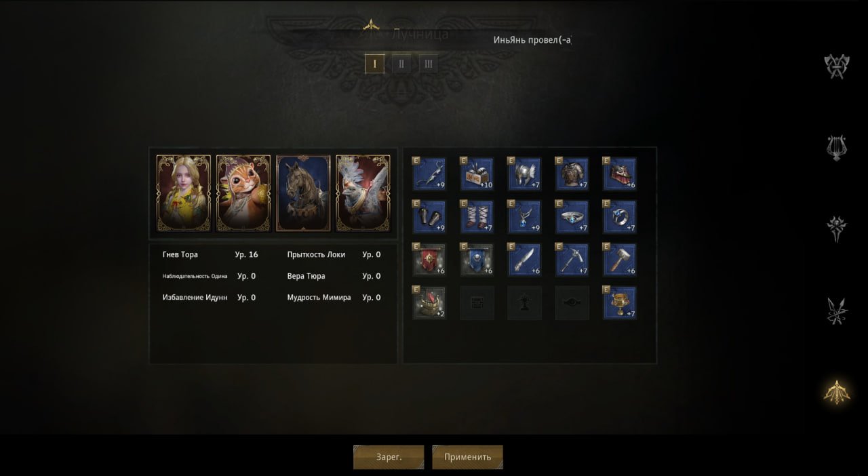
Task: Select the bow weapon item +9
Action: (x=430, y=174)
